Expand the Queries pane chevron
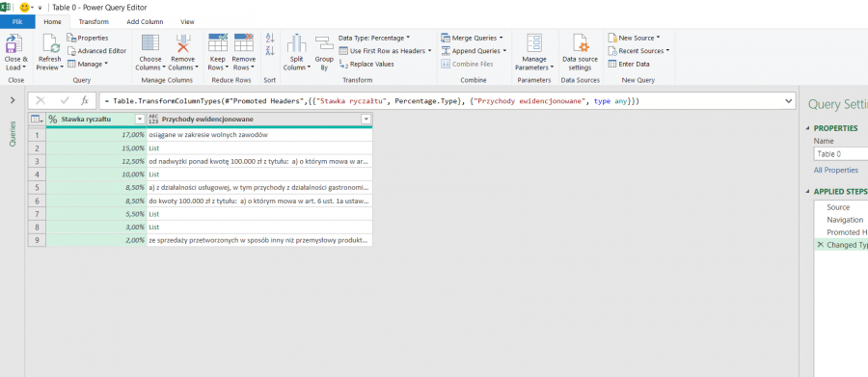Viewport: 868px width, 377px height. 13,100
